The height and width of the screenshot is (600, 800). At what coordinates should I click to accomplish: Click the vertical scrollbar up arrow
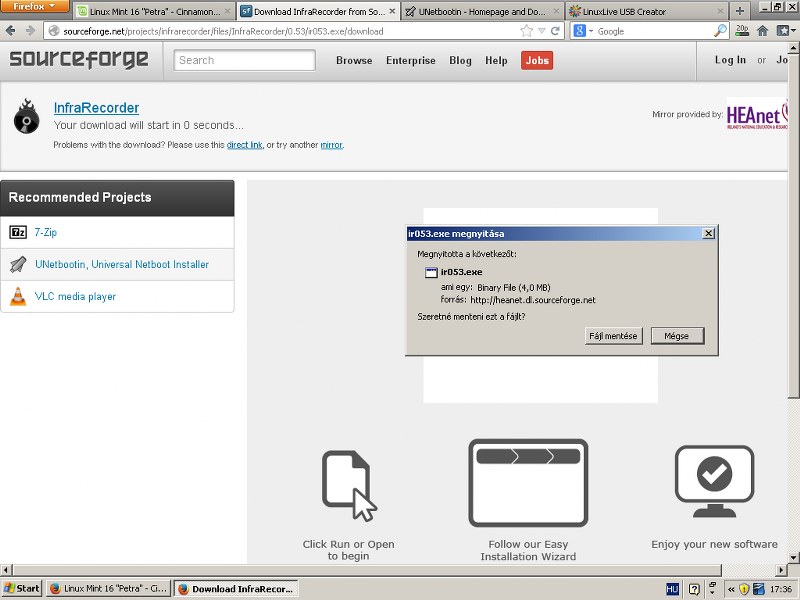click(x=793, y=48)
